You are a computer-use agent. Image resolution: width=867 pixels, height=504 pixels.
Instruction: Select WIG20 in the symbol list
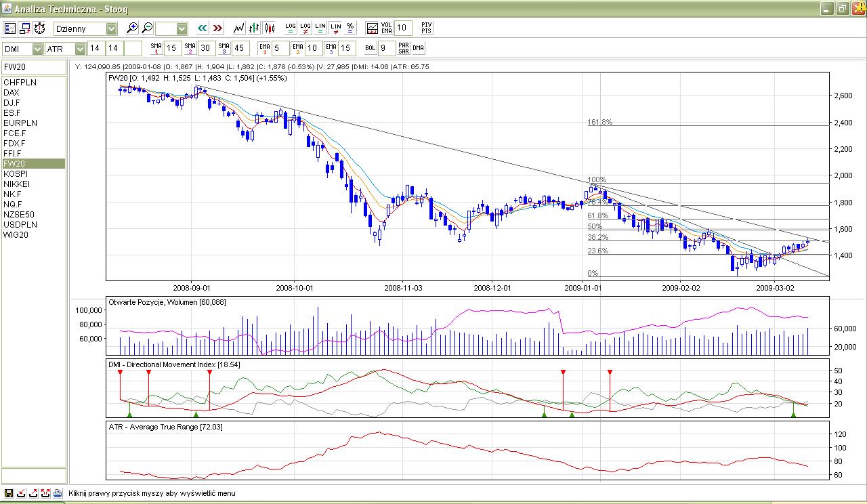click(x=16, y=235)
